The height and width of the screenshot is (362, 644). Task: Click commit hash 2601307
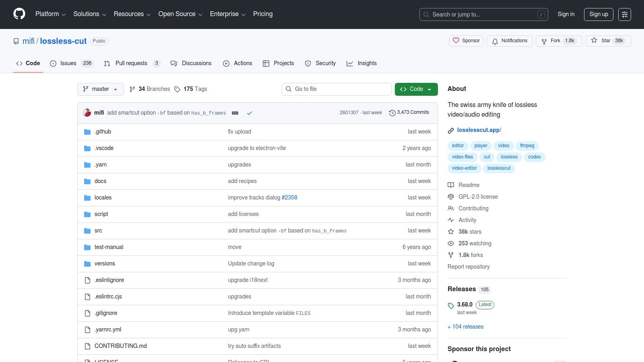349,113
